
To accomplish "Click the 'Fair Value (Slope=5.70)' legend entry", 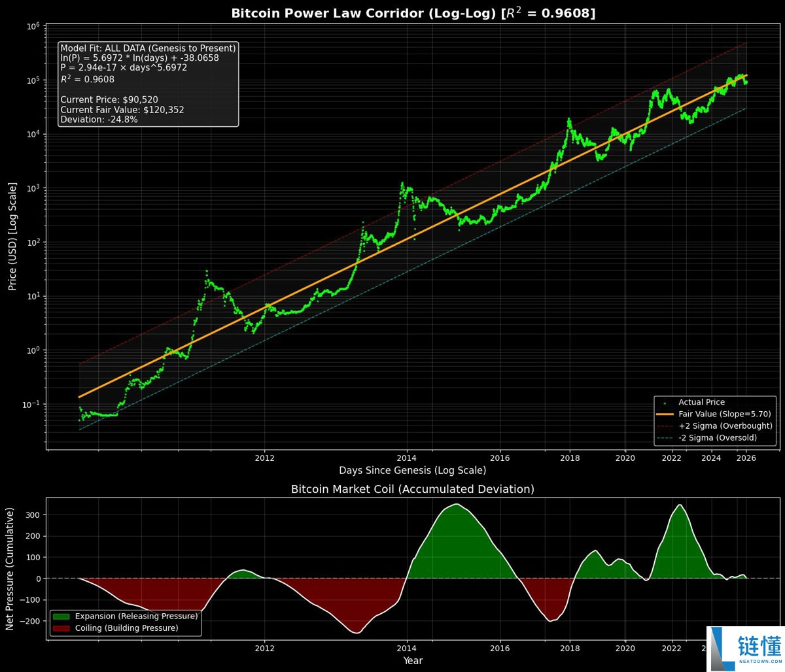I will (725, 414).
